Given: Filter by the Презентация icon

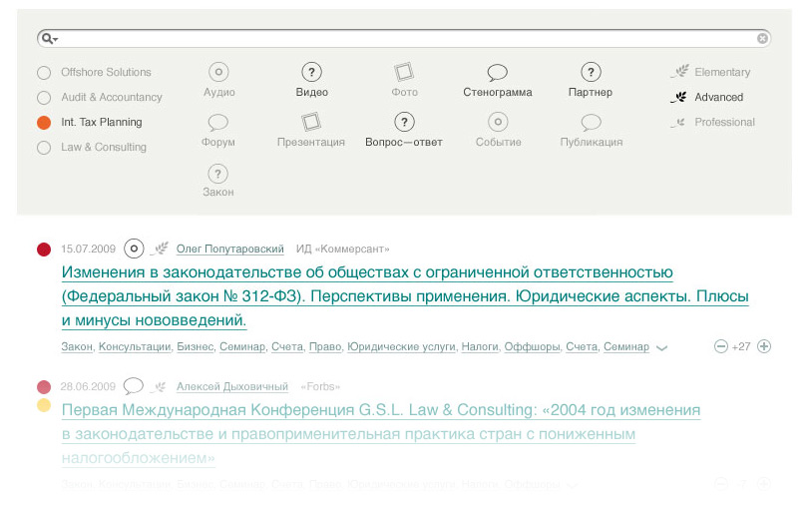Looking at the screenshot, I should pos(311,122).
